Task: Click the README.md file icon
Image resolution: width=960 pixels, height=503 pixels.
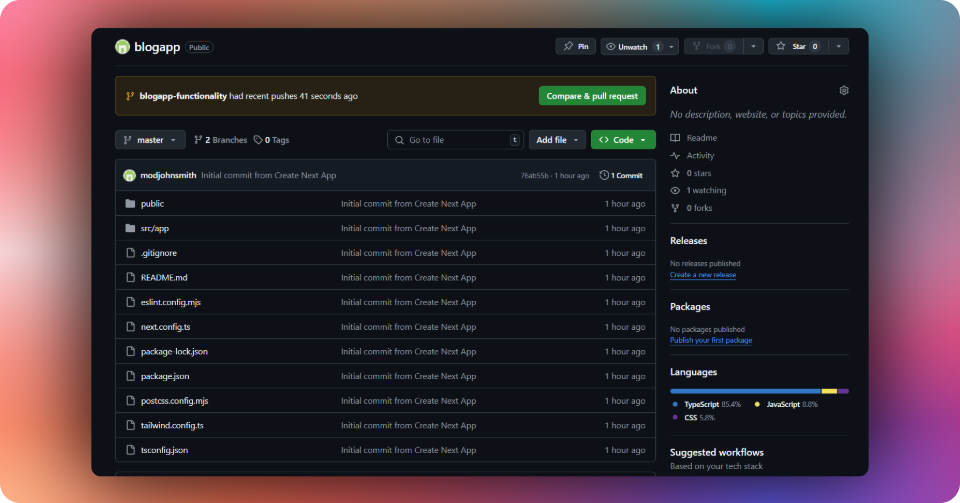Action: (x=130, y=277)
